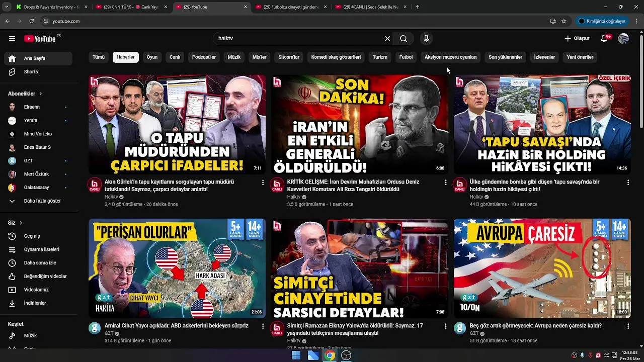This screenshot has width=644, height=362.
Task: Open Windows Start menu
Action: [x=296, y=355]
